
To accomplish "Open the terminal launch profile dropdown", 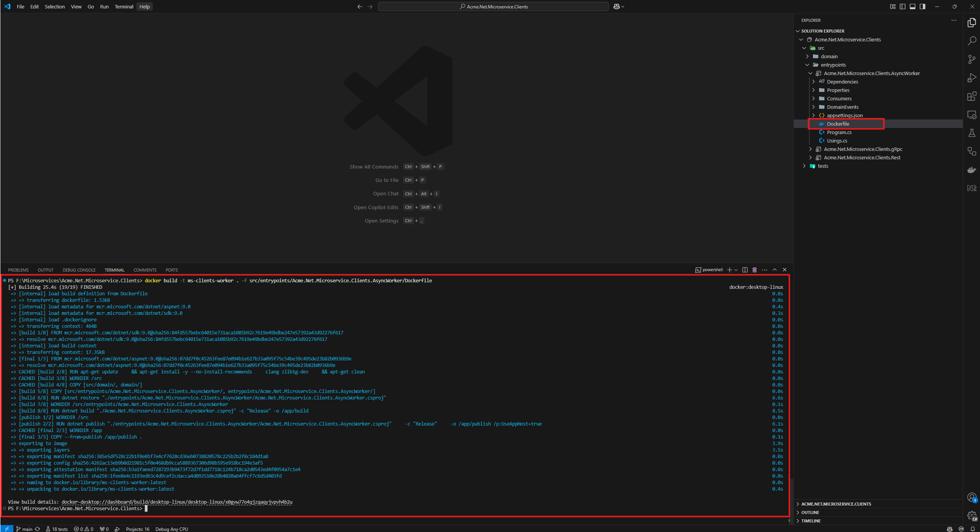I will [x=736, y=270].
